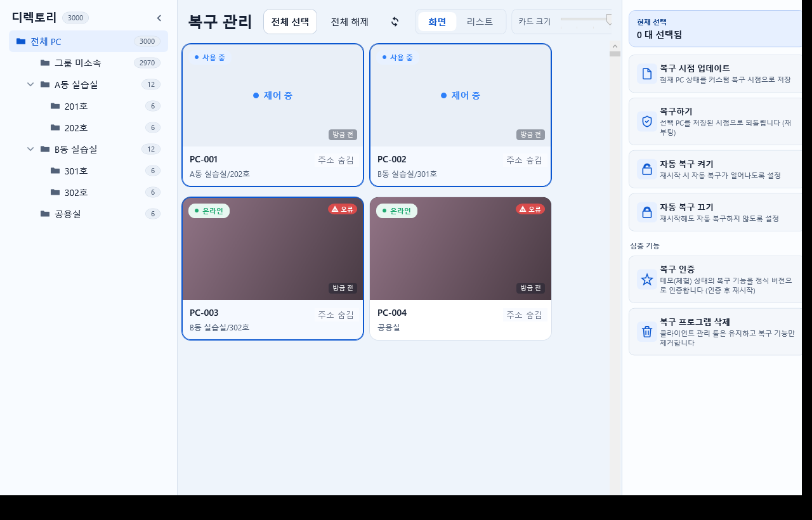Toggle 주소 숨김 on PC-004 card
Viewport: 812px width, 520px height.
pos(523,315)
